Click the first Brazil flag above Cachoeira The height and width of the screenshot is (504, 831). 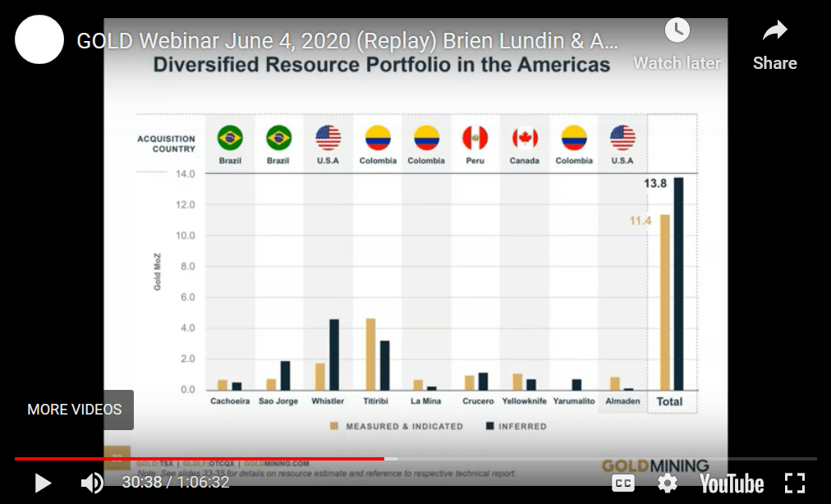(x=230, y=139)
